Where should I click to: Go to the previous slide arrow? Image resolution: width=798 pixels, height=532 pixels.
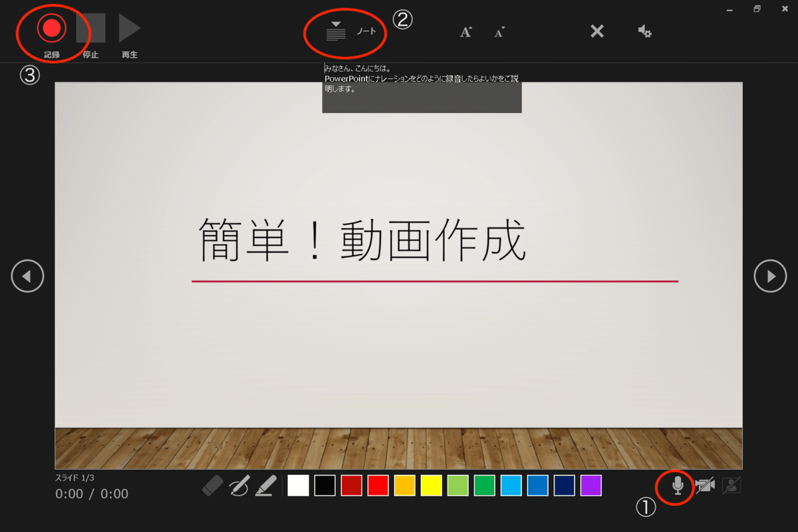pos(27,275)
